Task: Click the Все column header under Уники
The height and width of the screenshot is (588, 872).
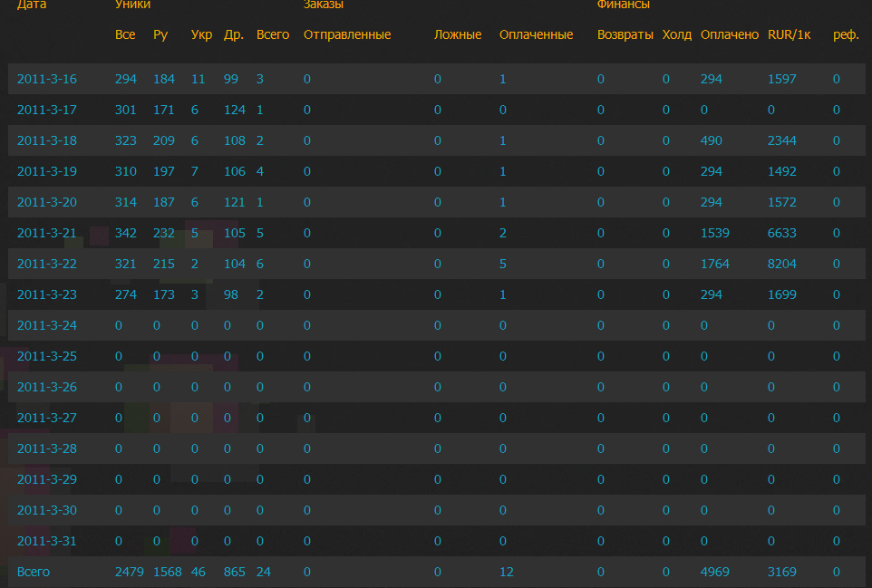Action: coord(125,34)
